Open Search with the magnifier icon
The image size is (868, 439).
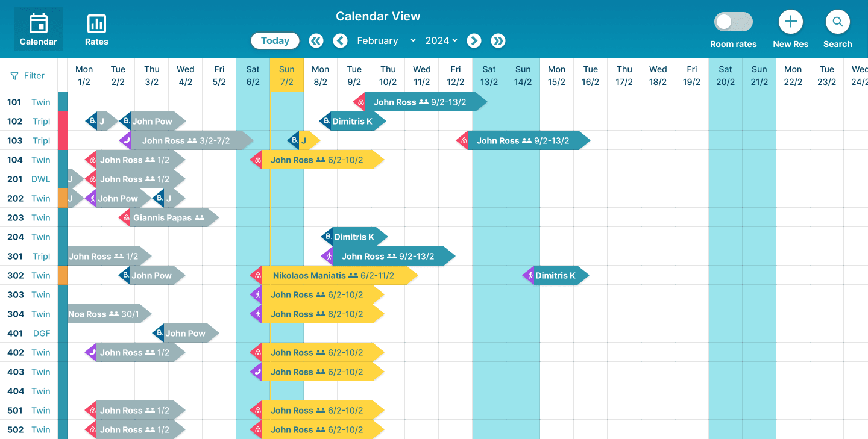(x=838, y=22)
